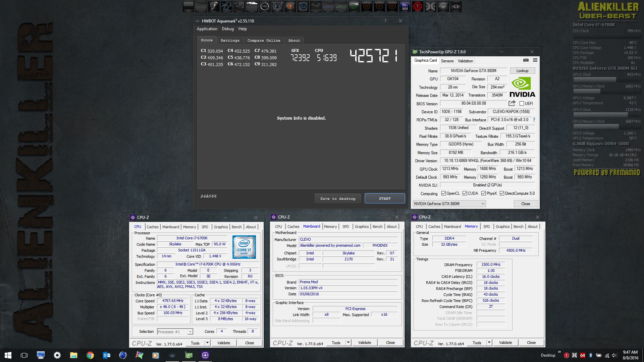
Task: Switch to the Sensors tab in GPU-Z
Action: 447,61
